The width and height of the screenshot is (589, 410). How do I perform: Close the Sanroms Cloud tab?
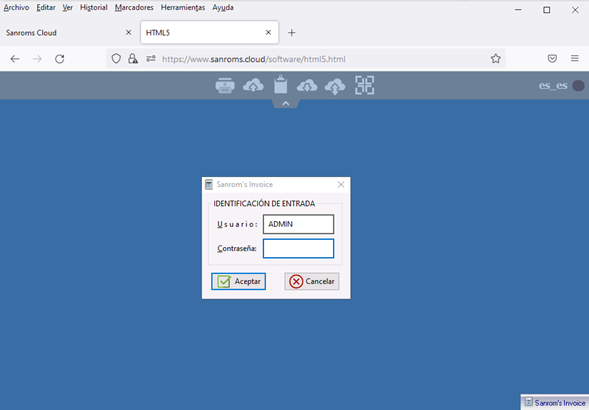[128, 33]
